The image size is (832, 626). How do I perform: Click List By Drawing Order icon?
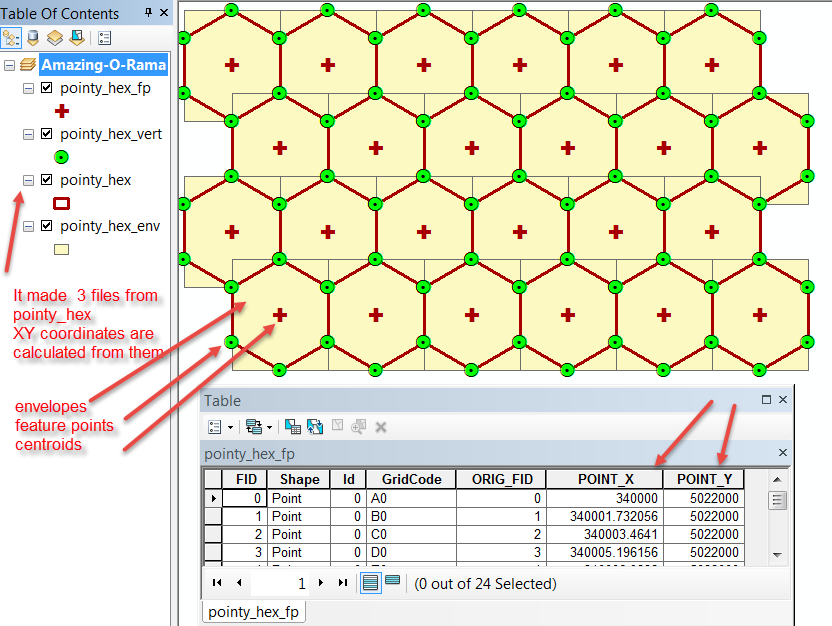pyautogui.click(x=11, y=38)
